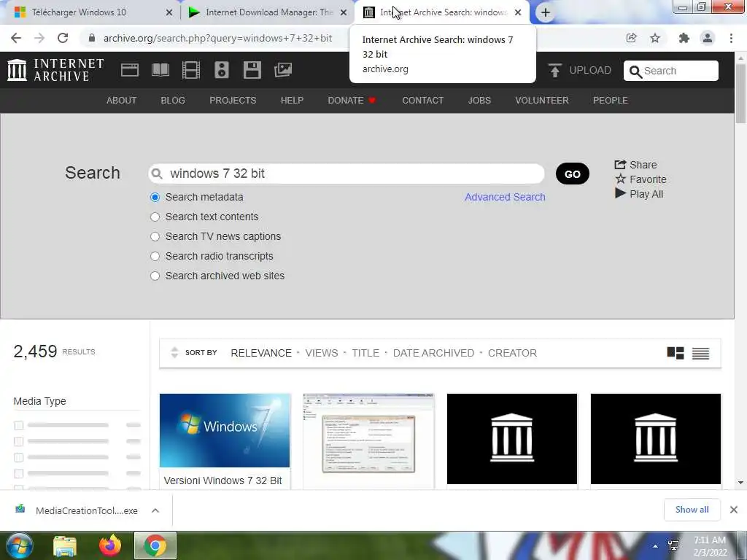Open the ABOUT menu item

coord(122,101)
